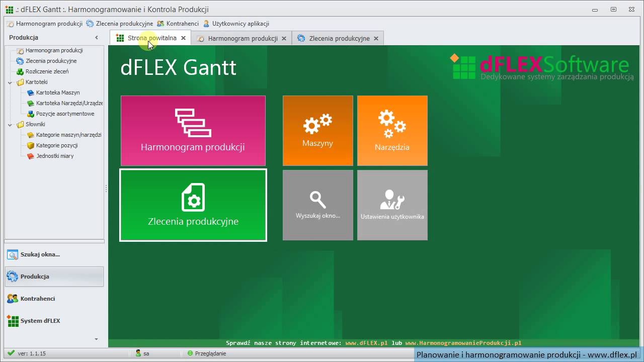Image resolution: width=644 pixels, height=362 pixels.
Task: Click Harmonogram produkcji tile Gantt icon
Action: coord(193,123)
